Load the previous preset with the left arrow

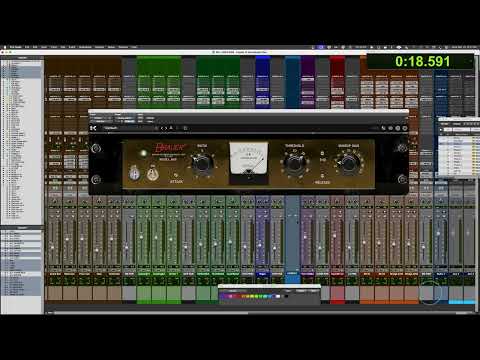click(162, 128)
